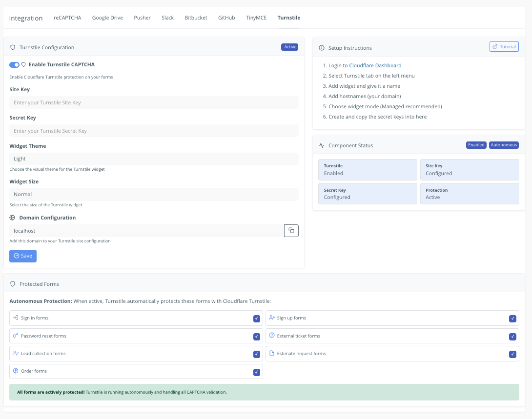532x419 pixels.
Task: Click the package icon beside Order forms
Action: [x=16, y=372]
